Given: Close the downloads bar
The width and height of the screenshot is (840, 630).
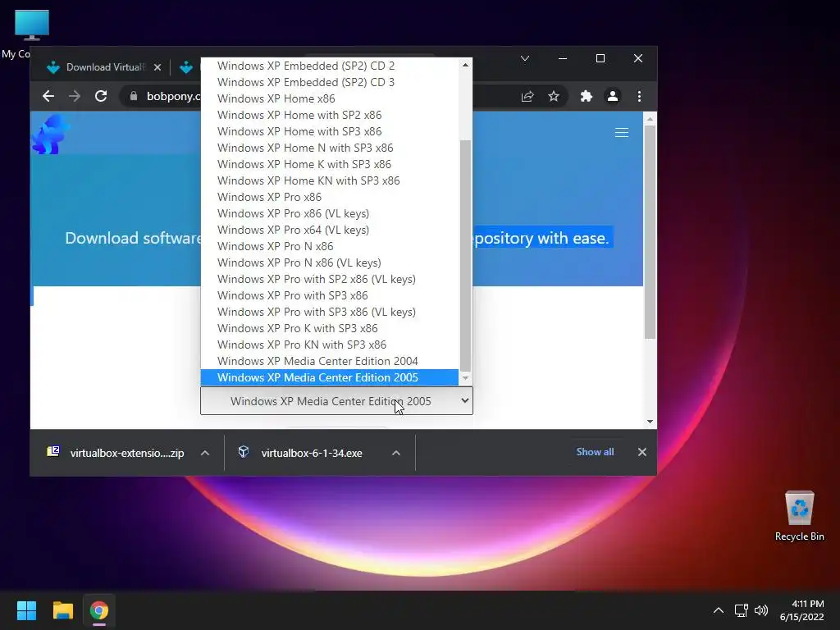Looking at the screenshot, I should coord(641,452).
